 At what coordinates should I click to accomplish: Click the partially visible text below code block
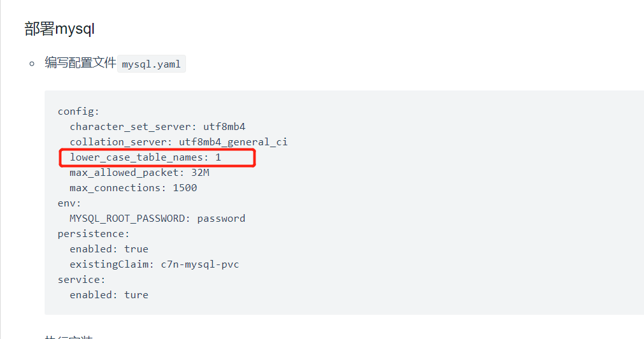tap(69, 337)
